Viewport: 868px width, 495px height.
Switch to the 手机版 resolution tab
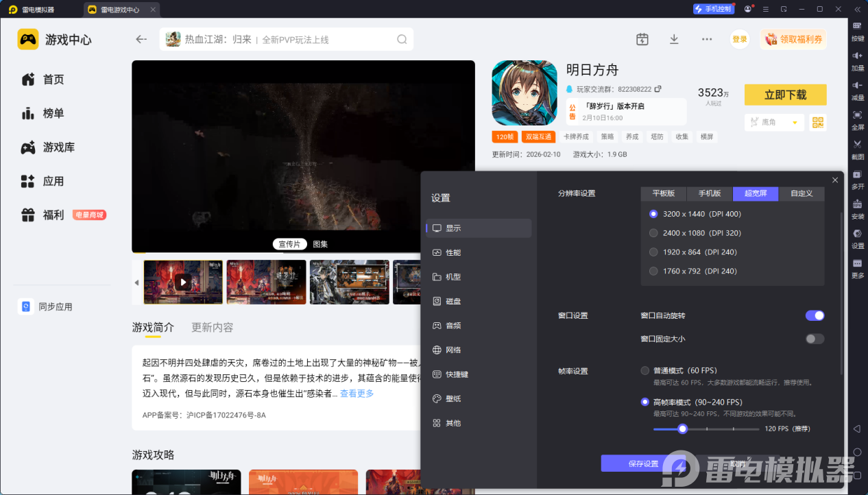tap(710, 193)
